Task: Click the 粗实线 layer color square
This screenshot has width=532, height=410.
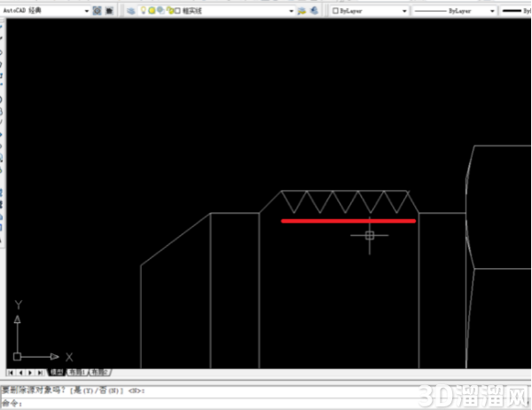Action: pyautogui.click(x=177, y=12)
